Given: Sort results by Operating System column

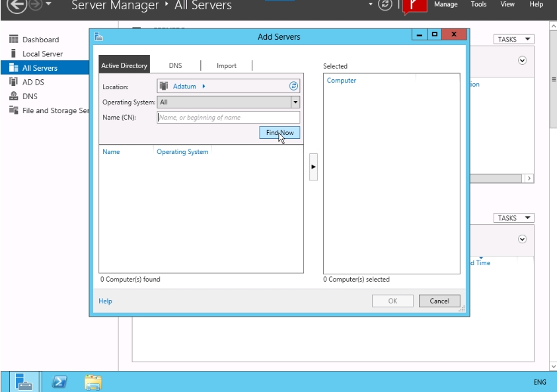Looking at the screenshot, I should click(182, 152).
